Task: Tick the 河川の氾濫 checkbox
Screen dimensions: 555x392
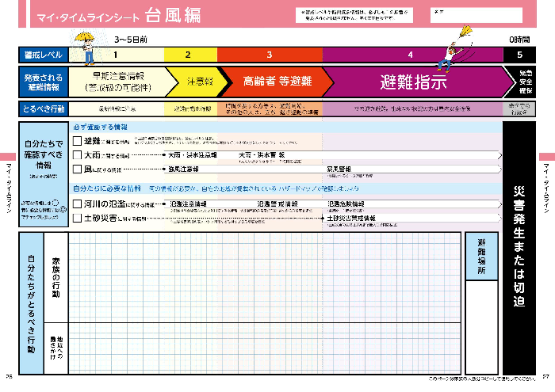Action: click(77, 204)
